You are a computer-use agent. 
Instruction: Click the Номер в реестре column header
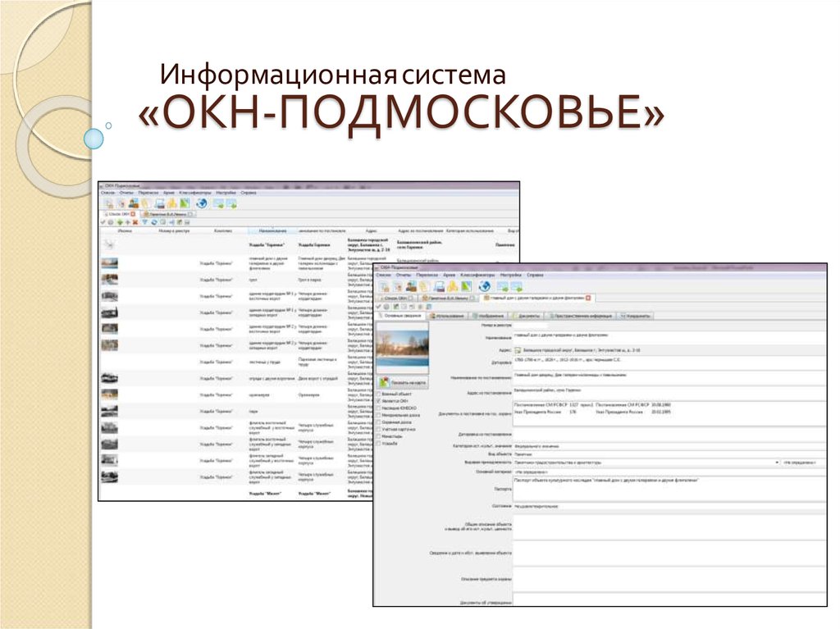(174, 231)
